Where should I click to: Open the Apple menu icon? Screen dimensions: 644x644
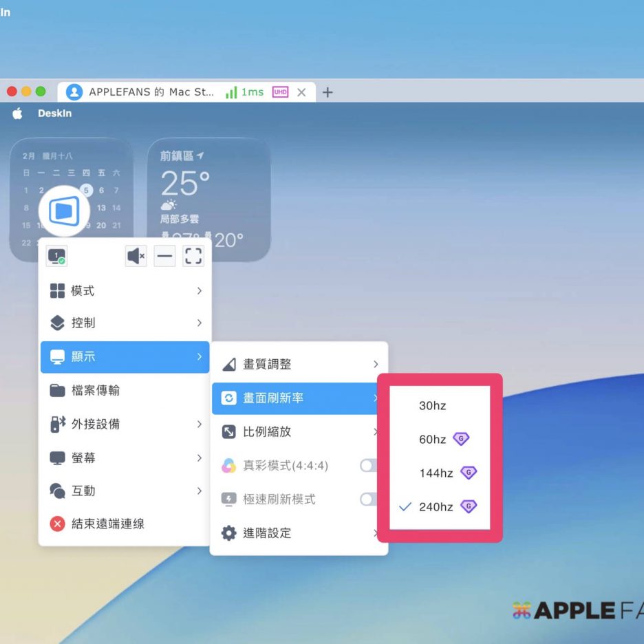(x=17, y=114)
